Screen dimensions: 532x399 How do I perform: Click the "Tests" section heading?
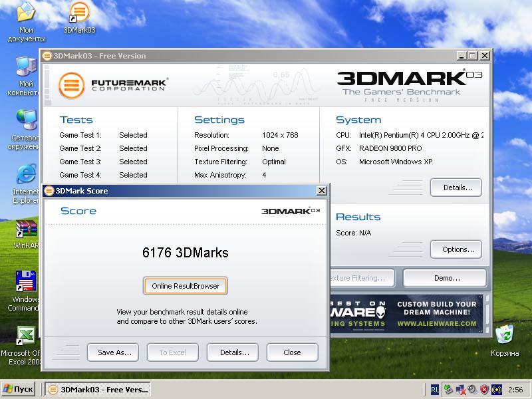pyautogui.click(x=76, y=120)
